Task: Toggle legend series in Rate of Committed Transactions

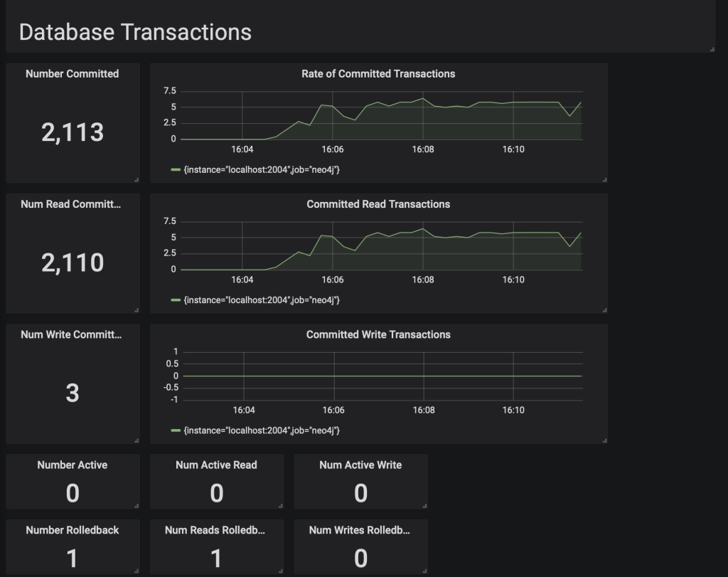Action: 261,170
